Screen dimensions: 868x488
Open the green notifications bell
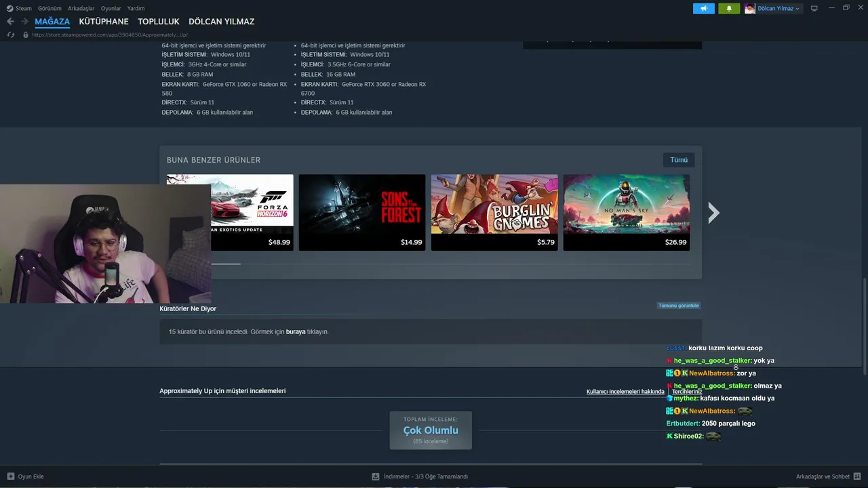729,8
